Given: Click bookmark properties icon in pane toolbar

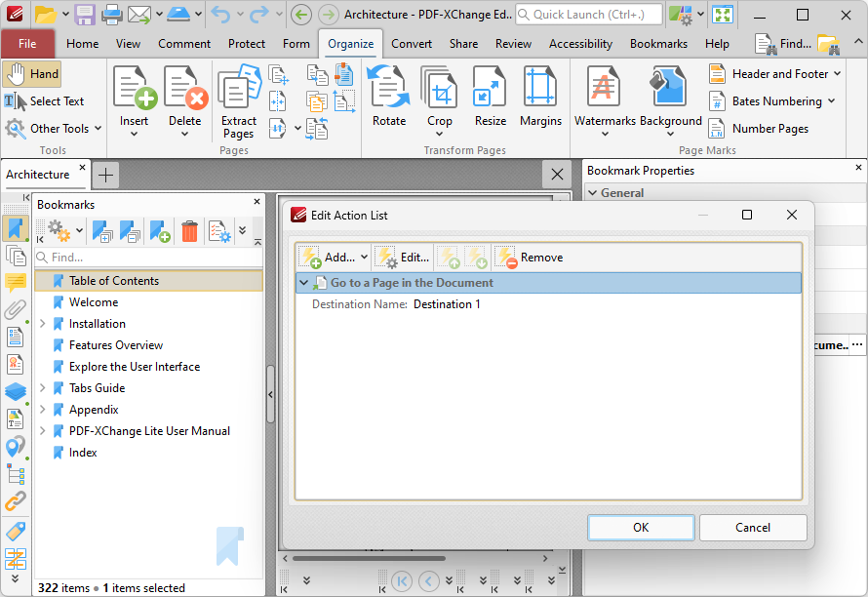Looking at the screenshot, I should (x=219, y=231).
